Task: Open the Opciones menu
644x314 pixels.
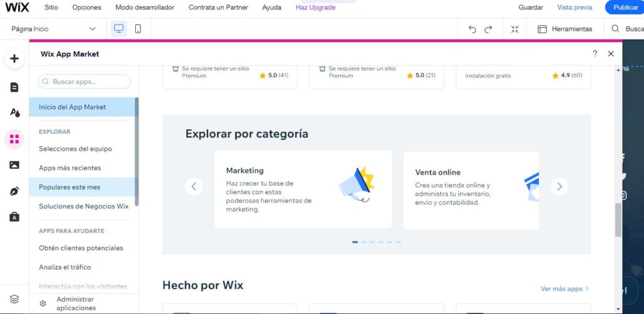Action: [x=86, y=8]
